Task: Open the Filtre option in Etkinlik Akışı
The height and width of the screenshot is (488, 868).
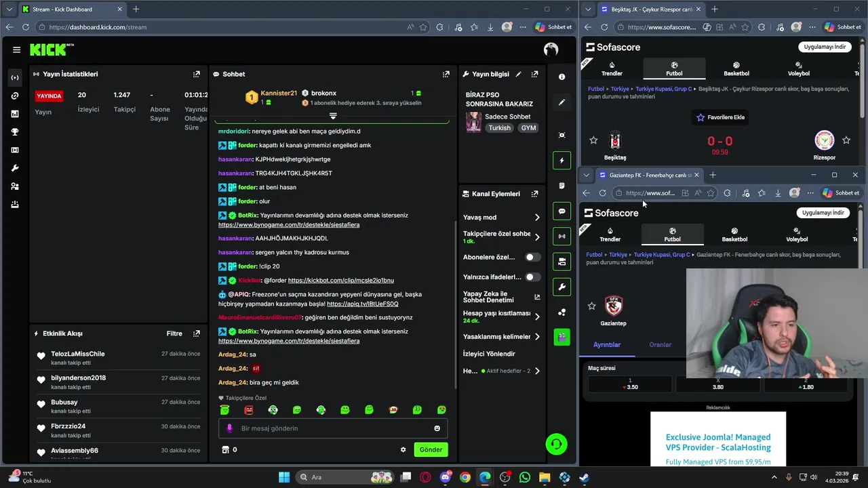Action: coord(174,333)
